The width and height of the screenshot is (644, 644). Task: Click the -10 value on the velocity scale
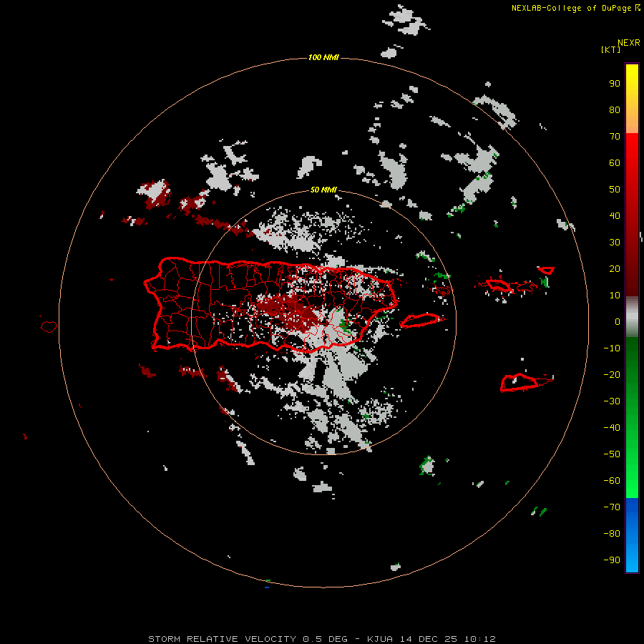click(612, 348)
